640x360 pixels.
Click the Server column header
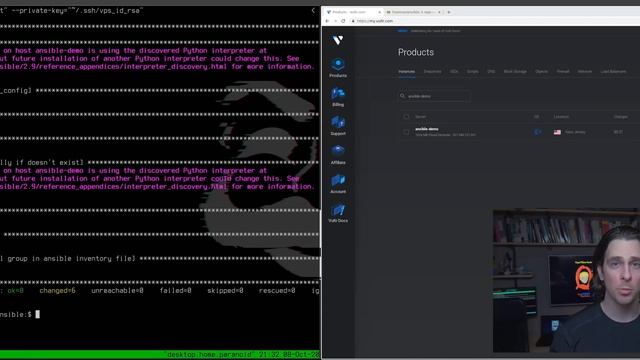pyautogui.click(x=420, y=117)
